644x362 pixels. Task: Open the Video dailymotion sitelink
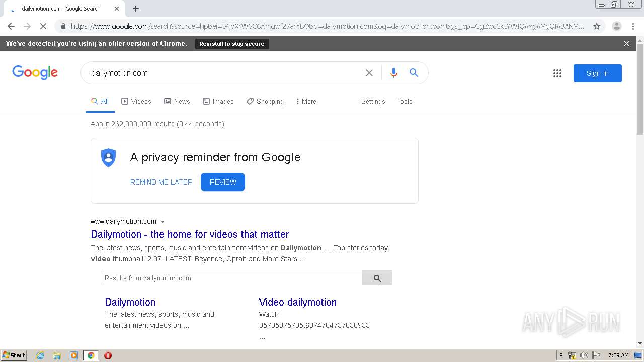(298, 302)
